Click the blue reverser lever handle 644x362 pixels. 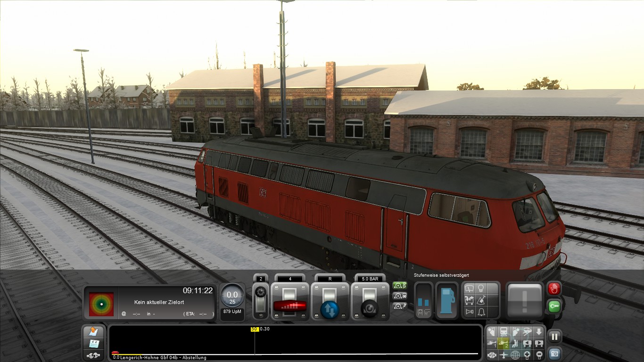pyautogui.click(x=330, y=309)
